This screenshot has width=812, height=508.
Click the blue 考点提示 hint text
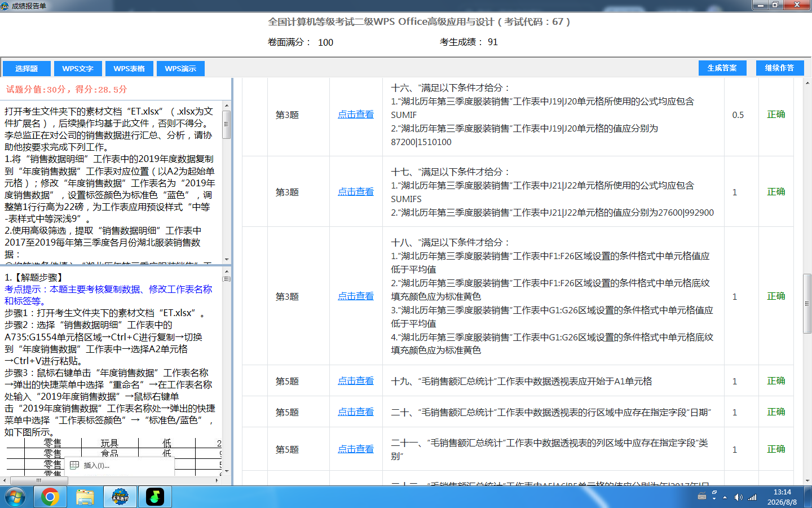pyautogui.click(x=108, y=295)
